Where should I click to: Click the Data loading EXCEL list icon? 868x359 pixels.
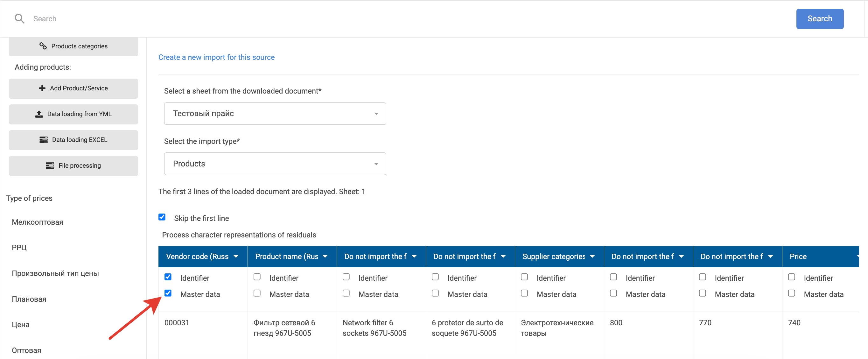[x=44, y=140]
